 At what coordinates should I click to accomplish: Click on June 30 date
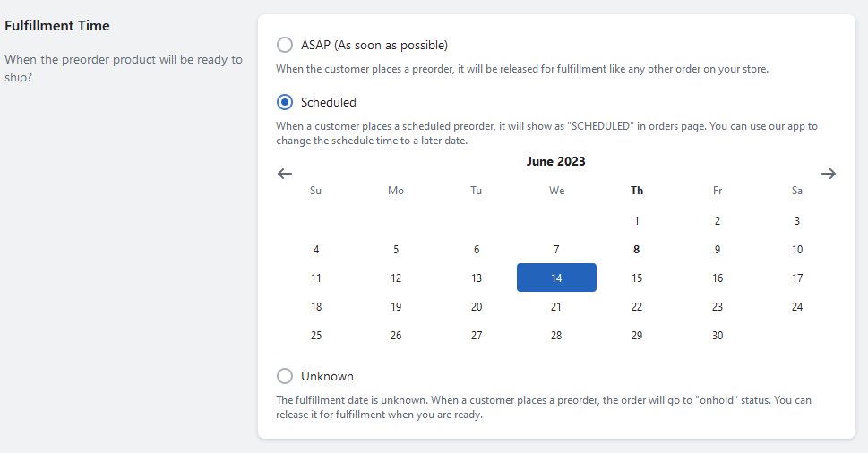(717, 336)
